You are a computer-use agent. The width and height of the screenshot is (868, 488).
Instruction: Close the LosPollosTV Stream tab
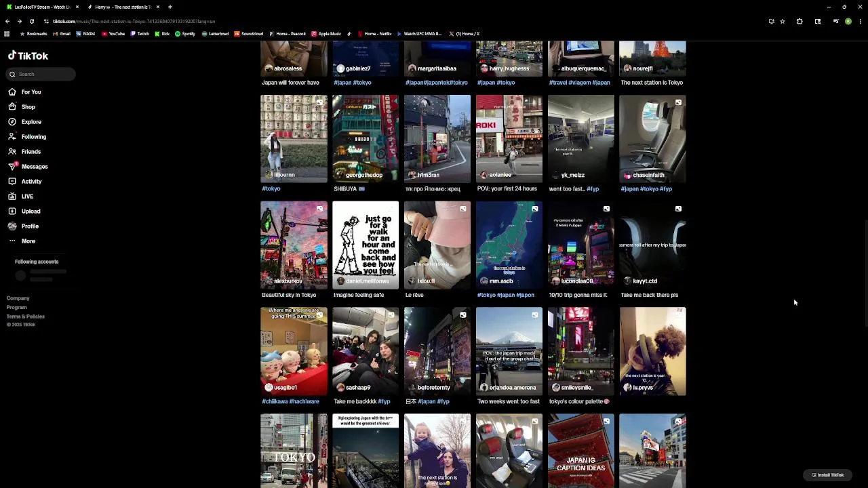(77, 7)
